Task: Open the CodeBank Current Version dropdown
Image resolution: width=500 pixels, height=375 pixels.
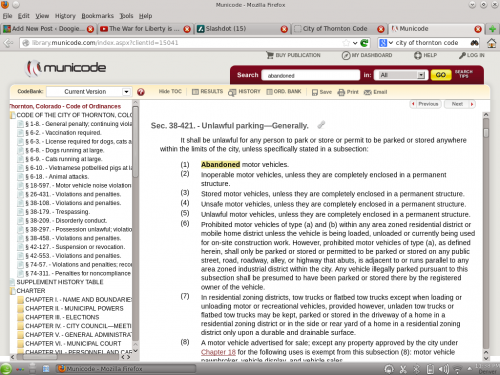Action: [89, 92]
